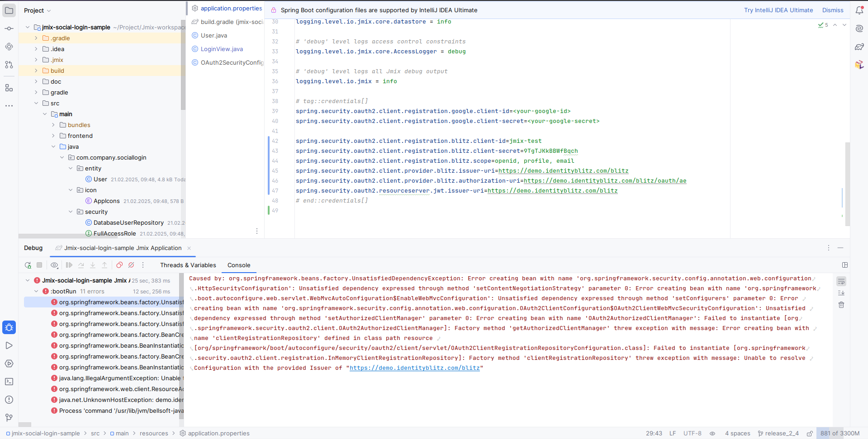Open the Commit tool window

9,28
